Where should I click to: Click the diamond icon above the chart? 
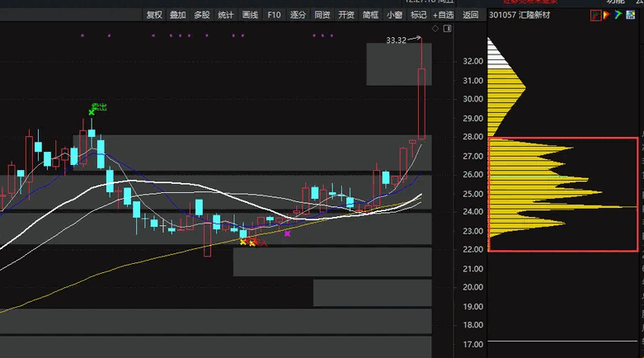click(435, 28)
